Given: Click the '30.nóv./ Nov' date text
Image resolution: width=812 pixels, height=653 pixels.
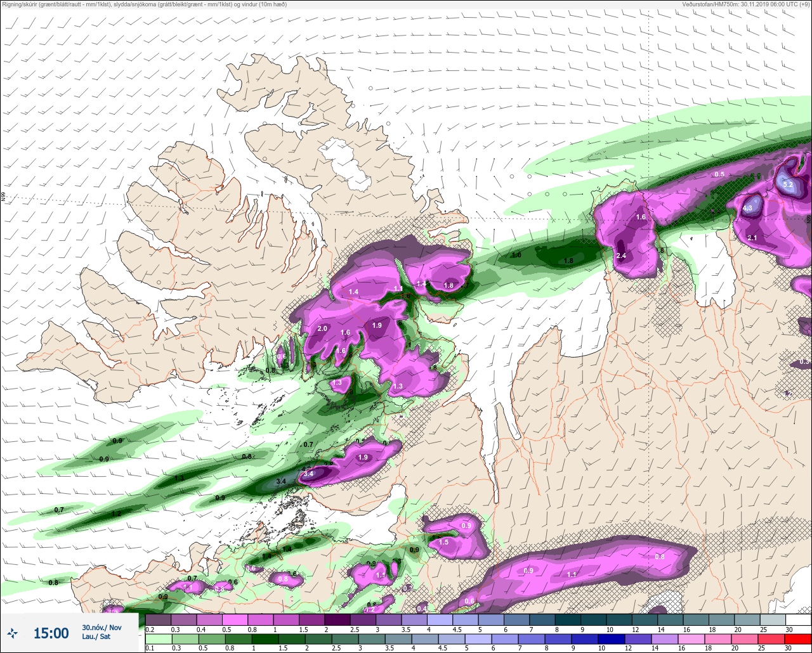Looking at the screenshot, I should pyautogui.click(x=101, y=627).
